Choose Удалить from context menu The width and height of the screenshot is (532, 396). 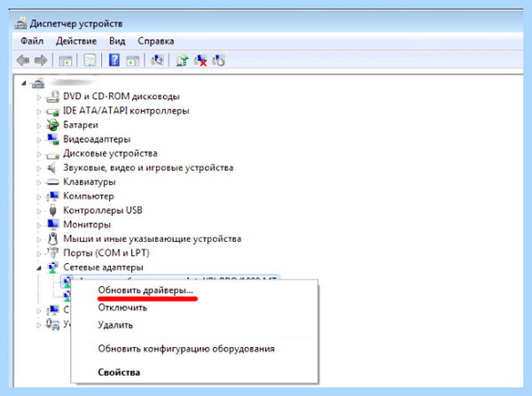(x=115, y=325)
